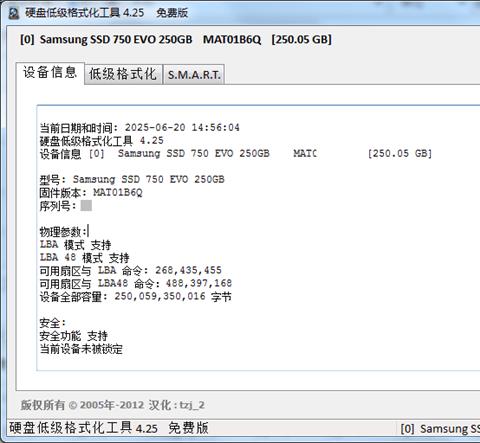Click the 型号: Samsung SSD 750 EVO line
This screenshot has height=443, width=480.
(x=132, y=179)
